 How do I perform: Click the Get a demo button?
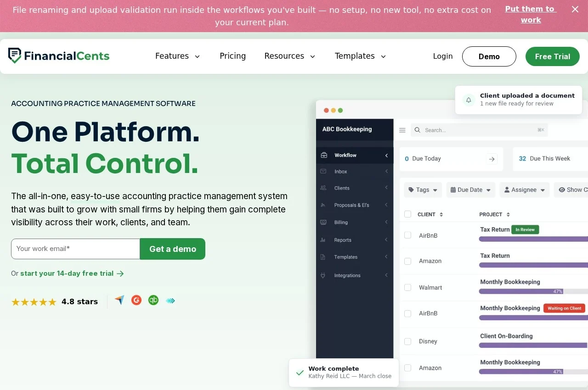pyautogui.click(x=173, y=249)
